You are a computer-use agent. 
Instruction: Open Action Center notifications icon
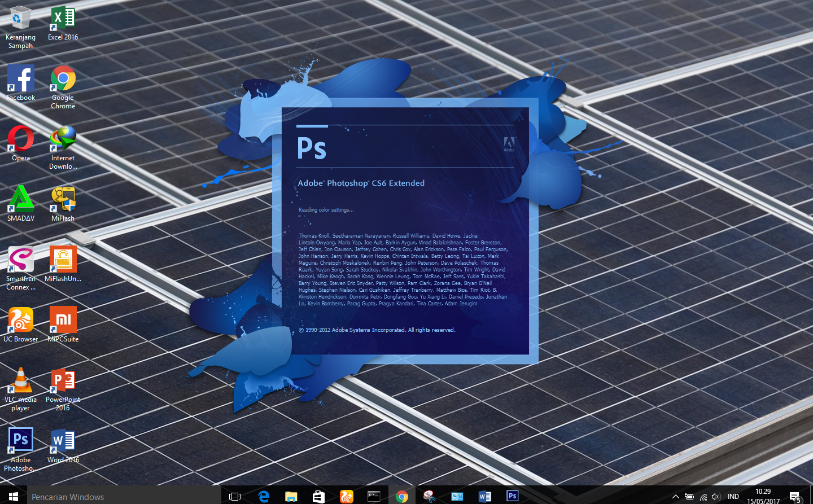tap(795, 497)
